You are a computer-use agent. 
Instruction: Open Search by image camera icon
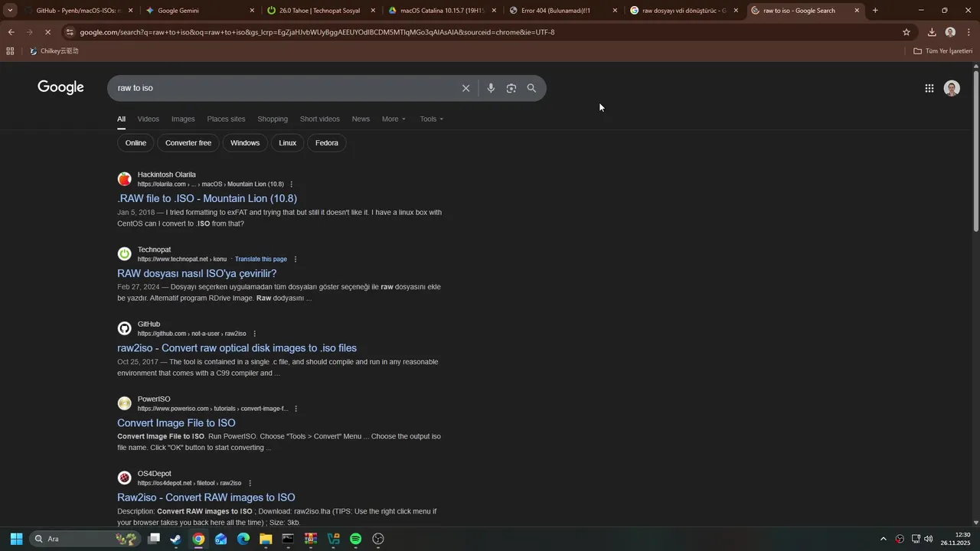point(511,88)
